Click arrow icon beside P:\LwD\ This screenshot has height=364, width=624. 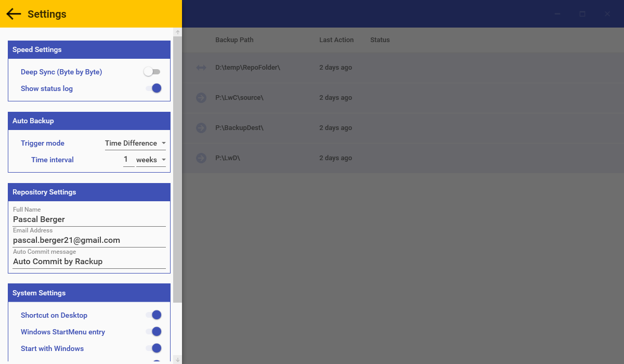201,158
